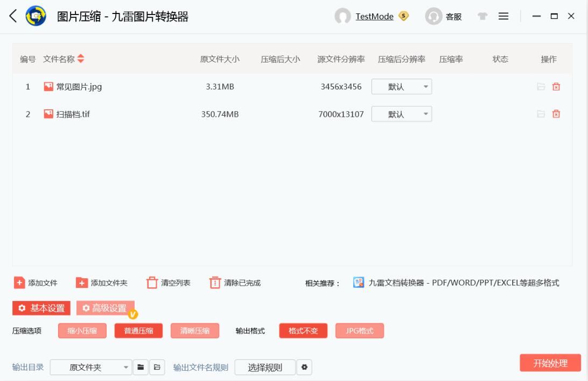
Task: Click the 九雷图片转换器 app logo
Action: (x=36, y=16)
